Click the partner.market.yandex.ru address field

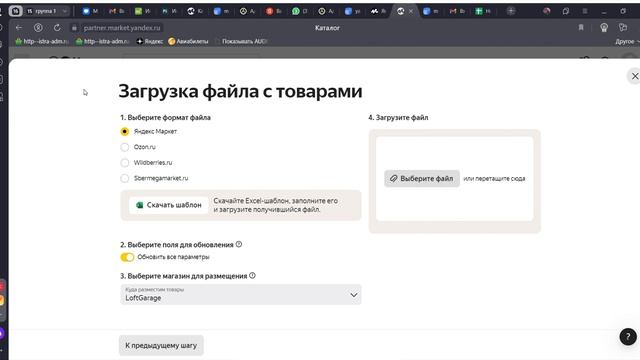(122, 28)
